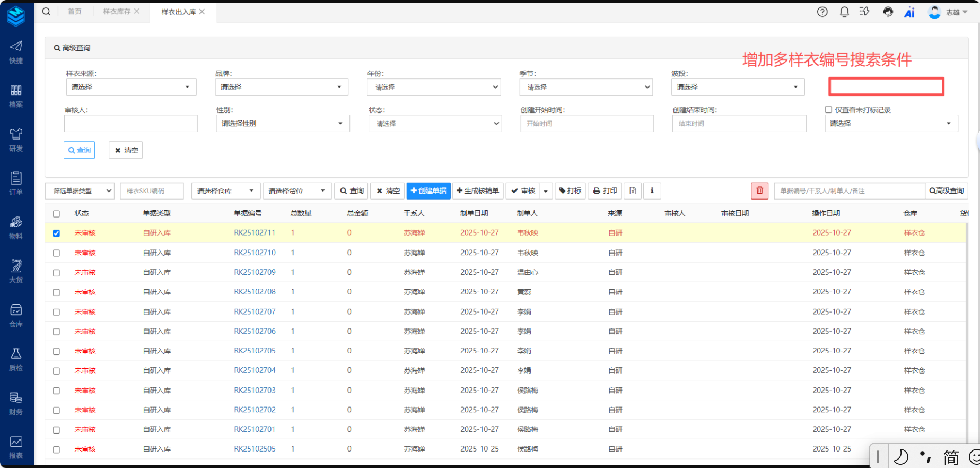Toggle the select-all header checkbox

tap(56, 214)
